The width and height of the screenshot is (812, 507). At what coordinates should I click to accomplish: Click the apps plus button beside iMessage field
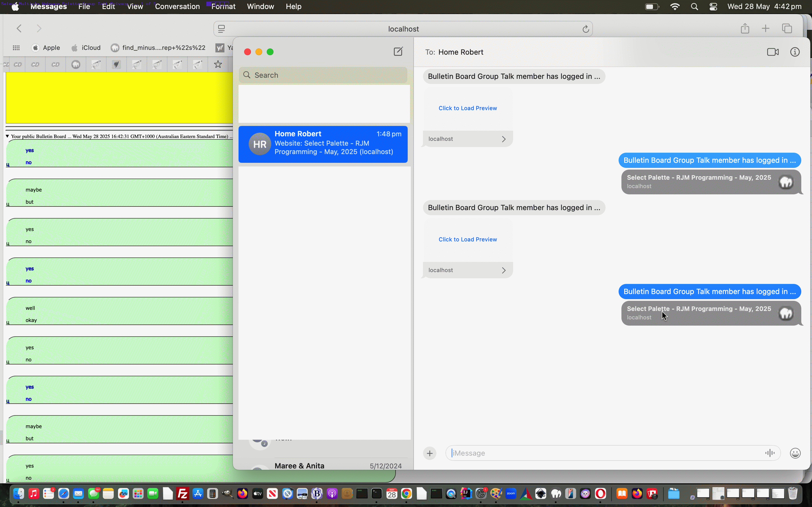pos(429,453)
